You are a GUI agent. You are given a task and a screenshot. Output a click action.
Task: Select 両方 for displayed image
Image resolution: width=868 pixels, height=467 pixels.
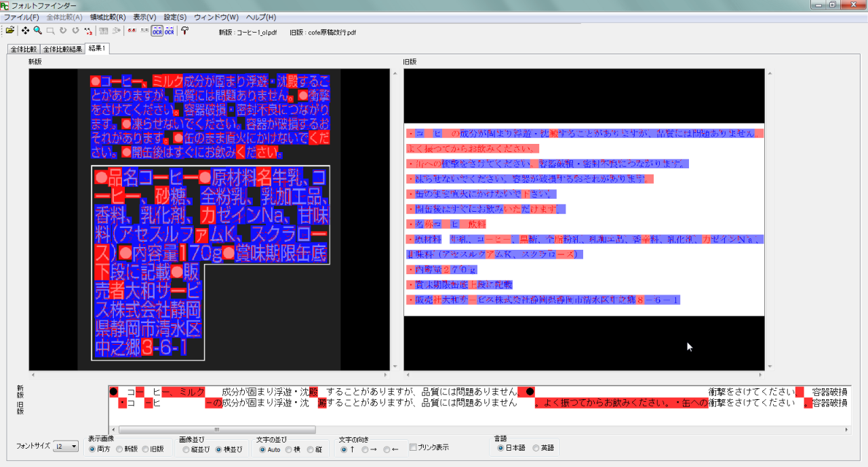[99, 449]
